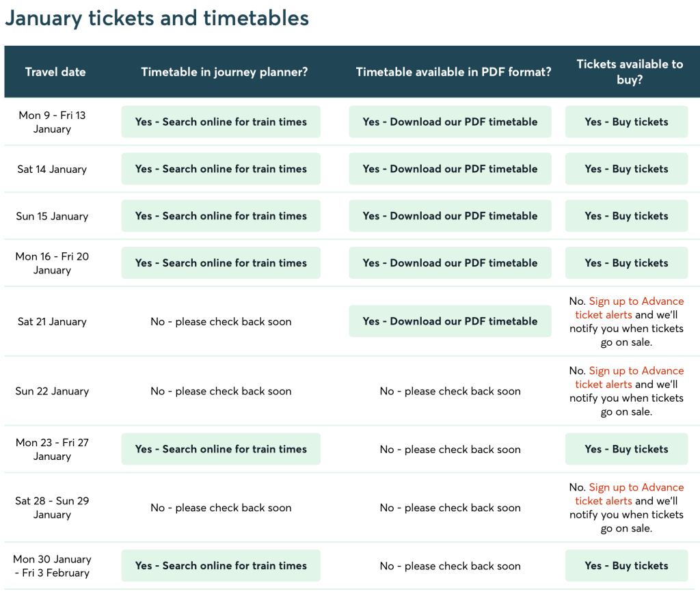Image resolution: width=700 pixels, height=600 pixels.
Task: Search train times for Mon 23 - Fri 27 January
Action: [221, 449]
